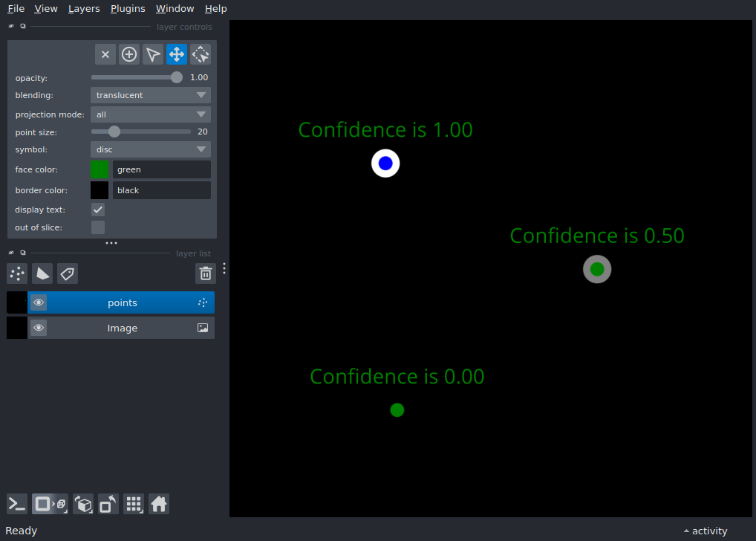Screen dimensions: 756x541
Task: Enable the out of slice checkbox
Action: tap(98, 227)
